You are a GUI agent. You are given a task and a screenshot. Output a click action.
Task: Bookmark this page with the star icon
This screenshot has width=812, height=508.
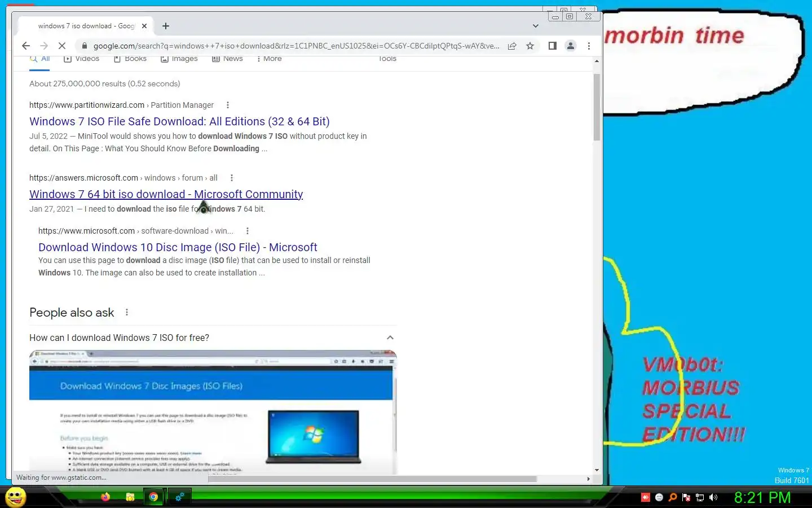pyautogui.click(x=530, y=46)
